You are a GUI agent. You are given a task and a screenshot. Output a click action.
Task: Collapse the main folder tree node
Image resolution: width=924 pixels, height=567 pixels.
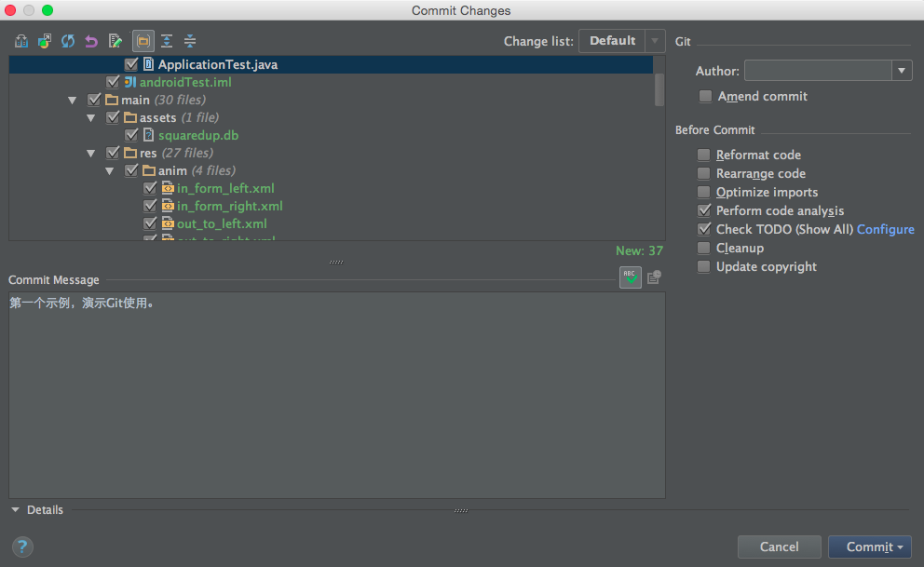(73, 101)
